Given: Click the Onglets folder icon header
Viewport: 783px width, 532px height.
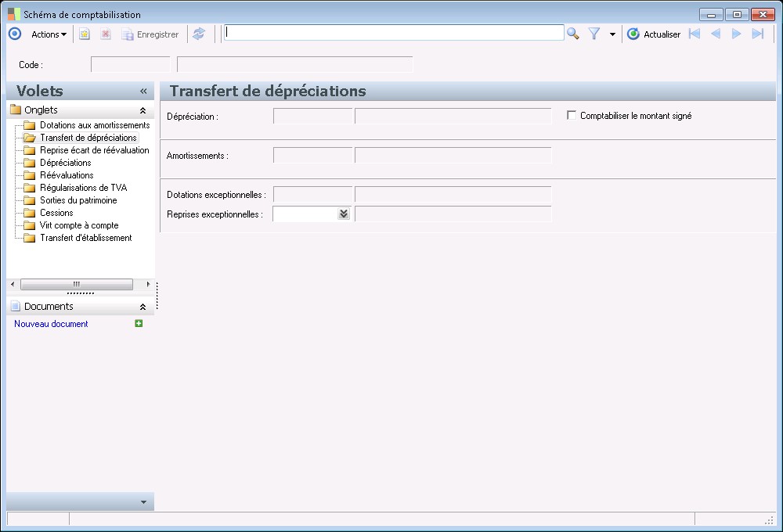Looking at the screenshot, I should coord(16,110).
